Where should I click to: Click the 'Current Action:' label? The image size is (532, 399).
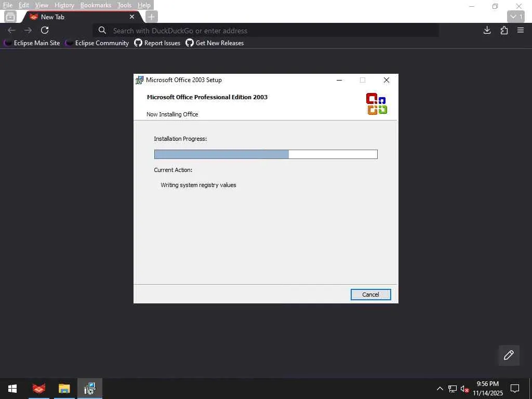[173, 170]
